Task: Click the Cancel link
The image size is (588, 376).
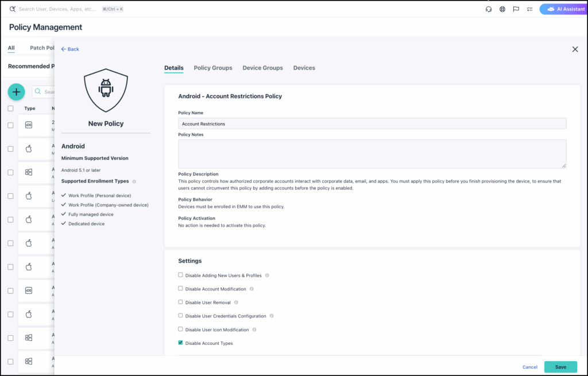Action: point(529,367)
